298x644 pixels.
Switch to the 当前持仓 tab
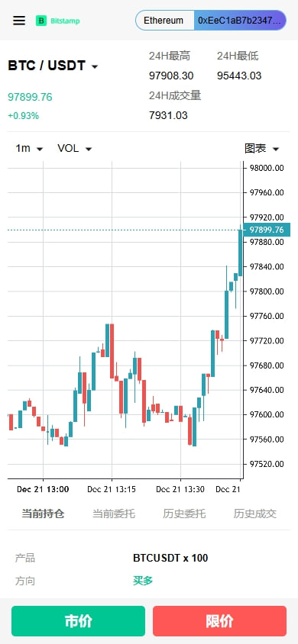[43, 514]
